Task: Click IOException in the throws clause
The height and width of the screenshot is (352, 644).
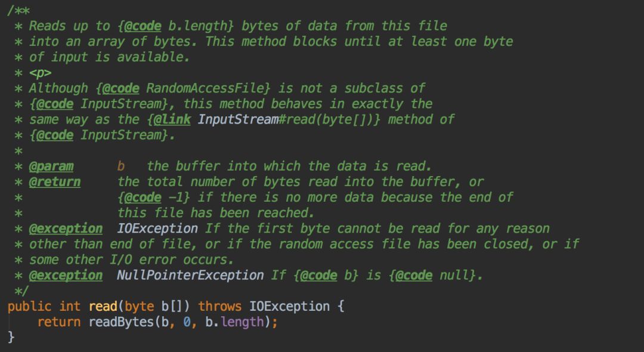Action: coord(289,307)
